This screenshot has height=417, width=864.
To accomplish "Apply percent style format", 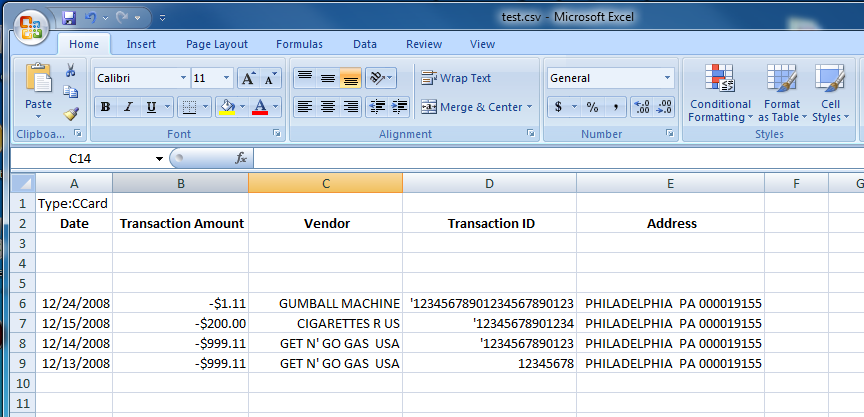I will tap(592, 107).
